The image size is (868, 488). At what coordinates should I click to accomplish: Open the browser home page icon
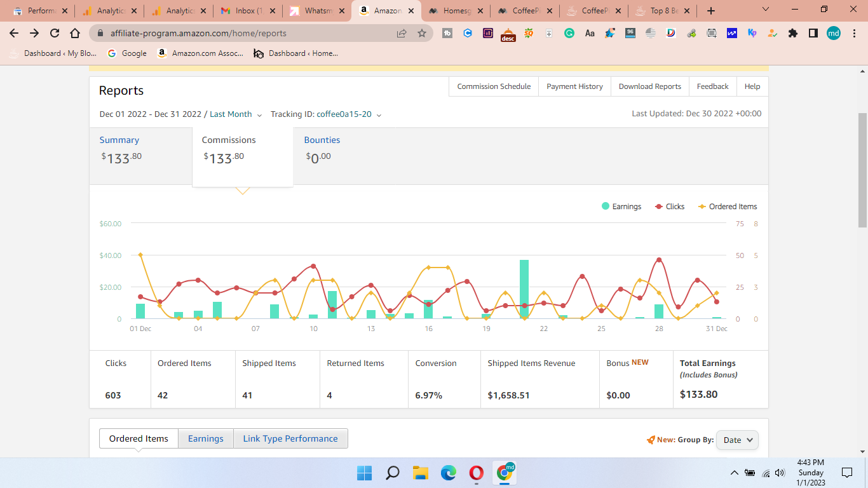click(75, 33)
